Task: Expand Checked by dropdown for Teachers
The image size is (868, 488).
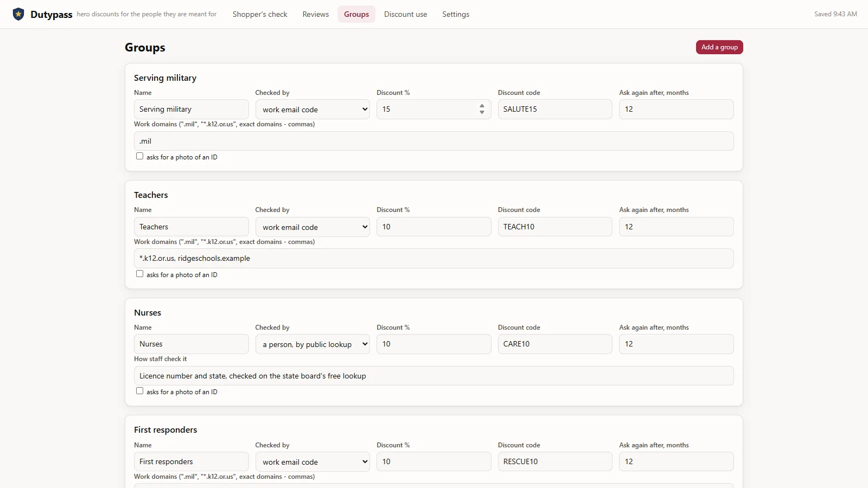Action: click(312, 227)
